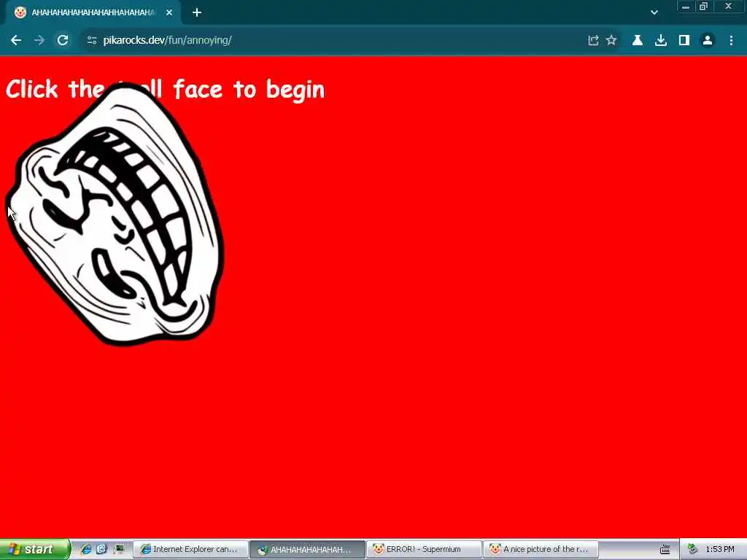
Task: Toggle the browser side panel
Action: [x=684, y=41]
